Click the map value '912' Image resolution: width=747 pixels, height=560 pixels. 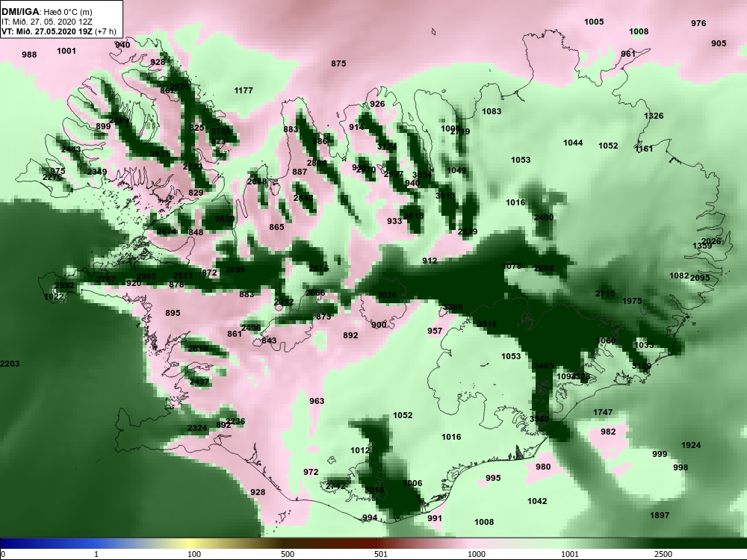click(430, 261)
